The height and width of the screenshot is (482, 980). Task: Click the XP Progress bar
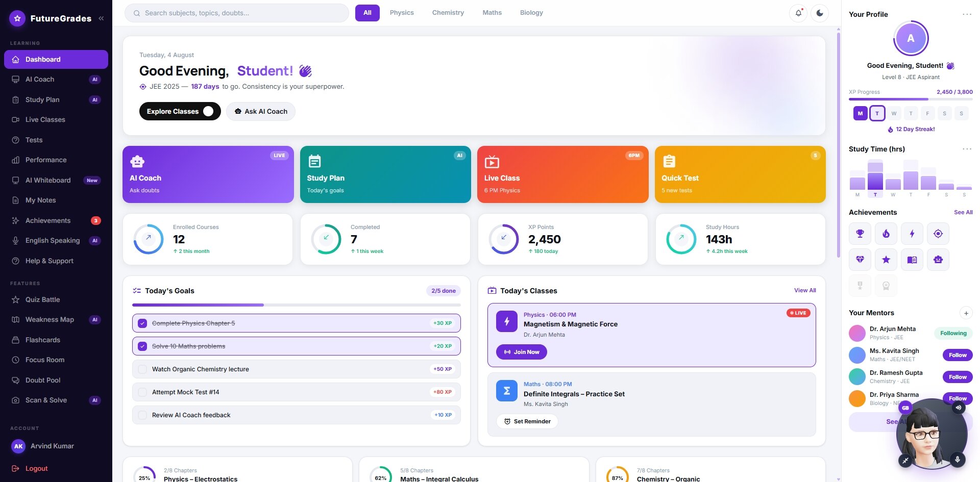pos(911,99)
